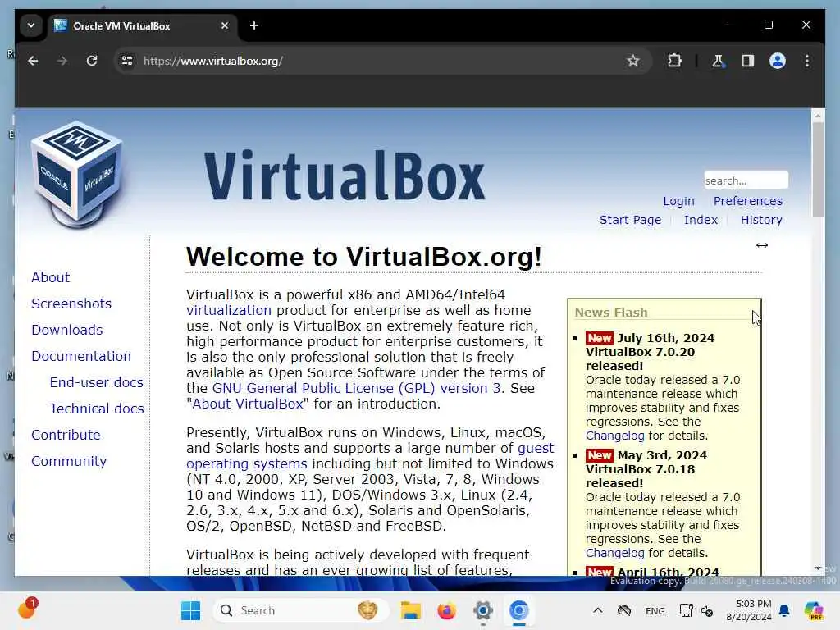The width and height of the screenshot is (840, 630).
Task: Open the profile avatar menu
Action: (x=778, y=61)
